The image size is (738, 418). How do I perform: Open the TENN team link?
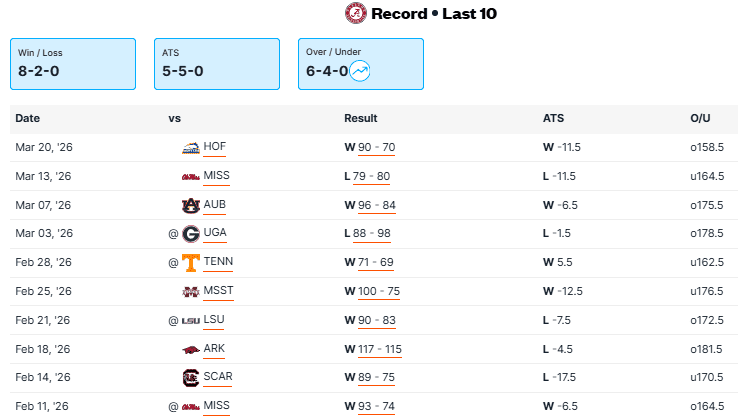click(219, 262)
